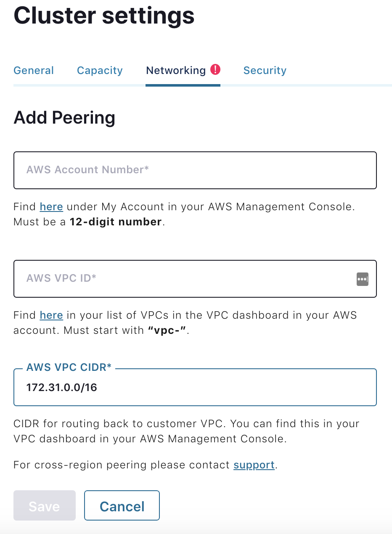The image size is (392, 534).
Task: Open the 'here' link for AWS Account Number
Action: [x=51, y=206]
